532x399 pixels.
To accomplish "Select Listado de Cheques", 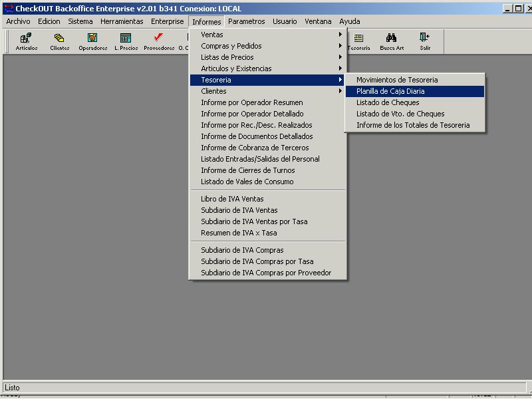I will (x=415, y=102).
